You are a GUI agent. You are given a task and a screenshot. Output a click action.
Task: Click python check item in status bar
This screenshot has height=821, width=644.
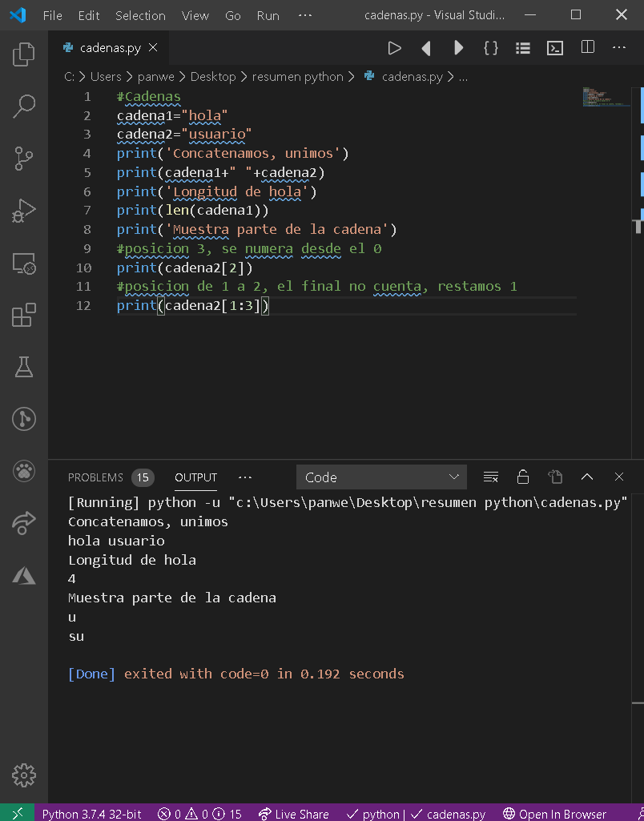pyautogui.click(x=372, y=814)
